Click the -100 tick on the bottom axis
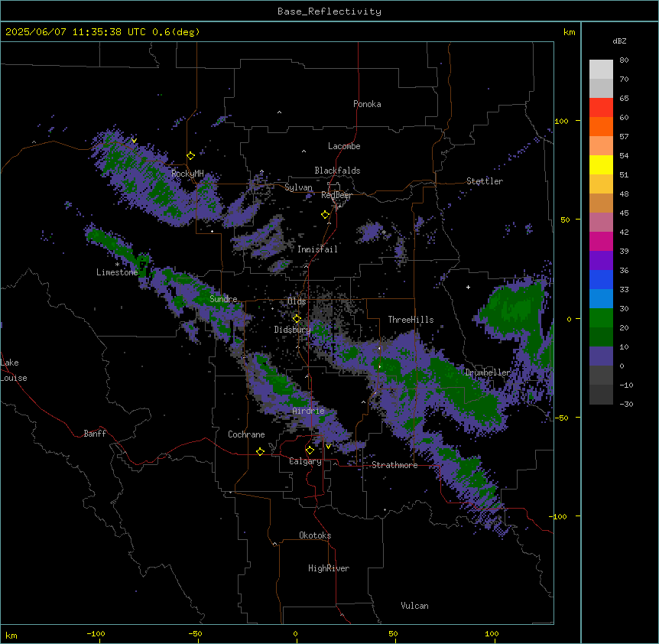Screen dimensions: 659x644 96,633
